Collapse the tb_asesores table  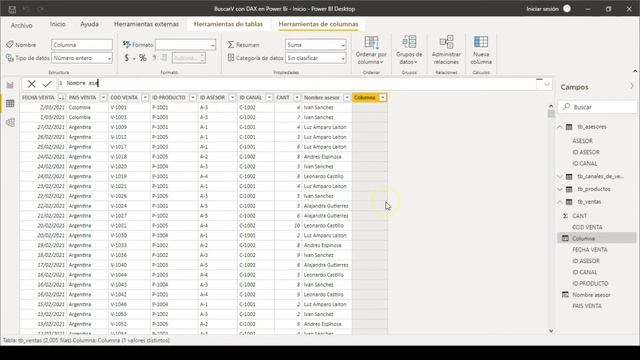click(560, 127)
